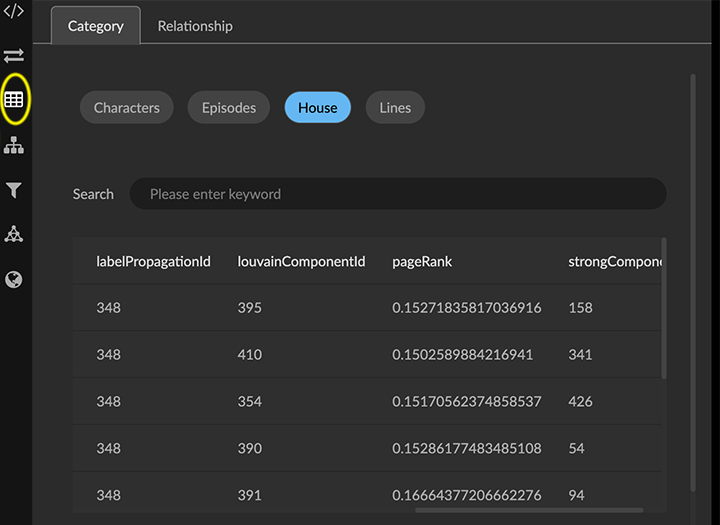Click the search keyword input field
This screenshot has width=720, height=525.
398,194
